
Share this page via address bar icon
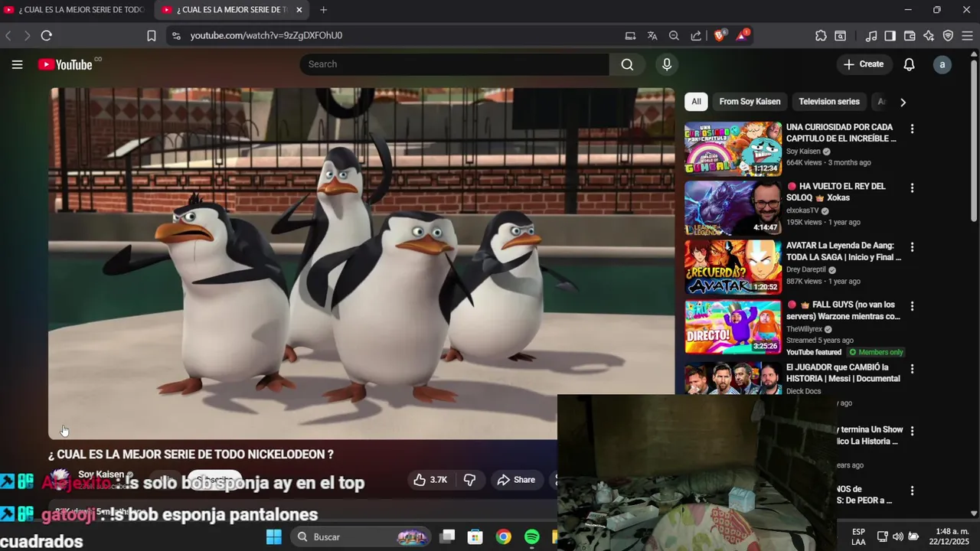(695, 35)
